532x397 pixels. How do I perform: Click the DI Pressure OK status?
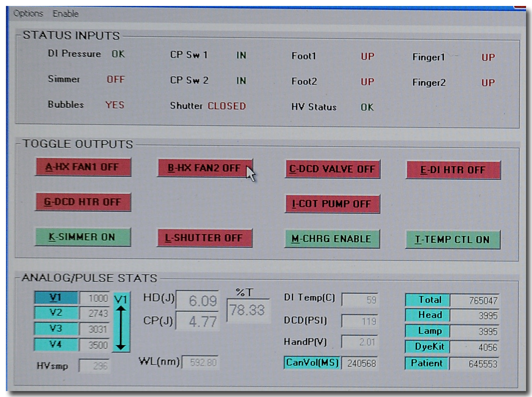point(118,54)
